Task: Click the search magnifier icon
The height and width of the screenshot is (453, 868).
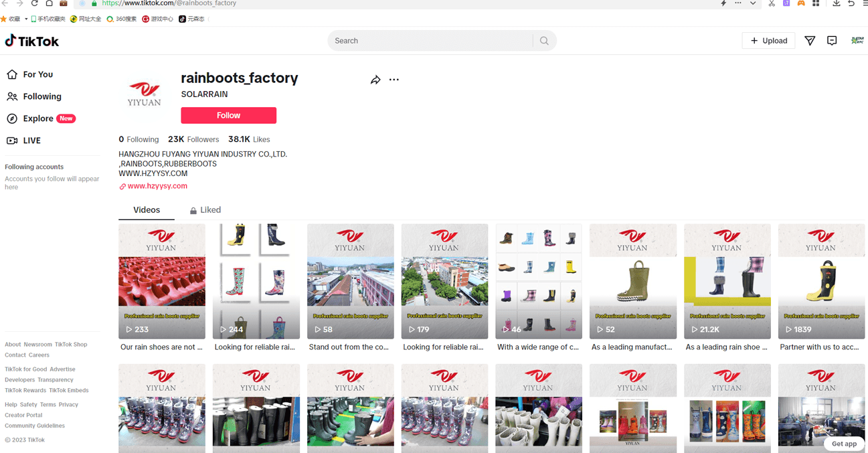Action: (x=544, y=41)
